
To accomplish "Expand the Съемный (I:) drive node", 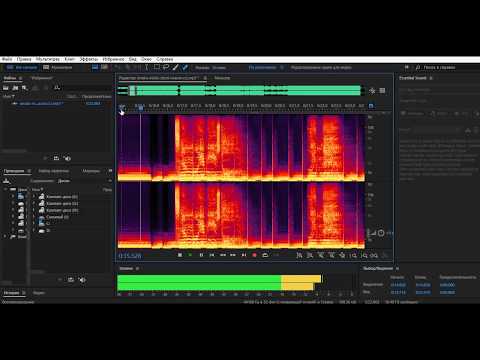I will tap(34, 217).
